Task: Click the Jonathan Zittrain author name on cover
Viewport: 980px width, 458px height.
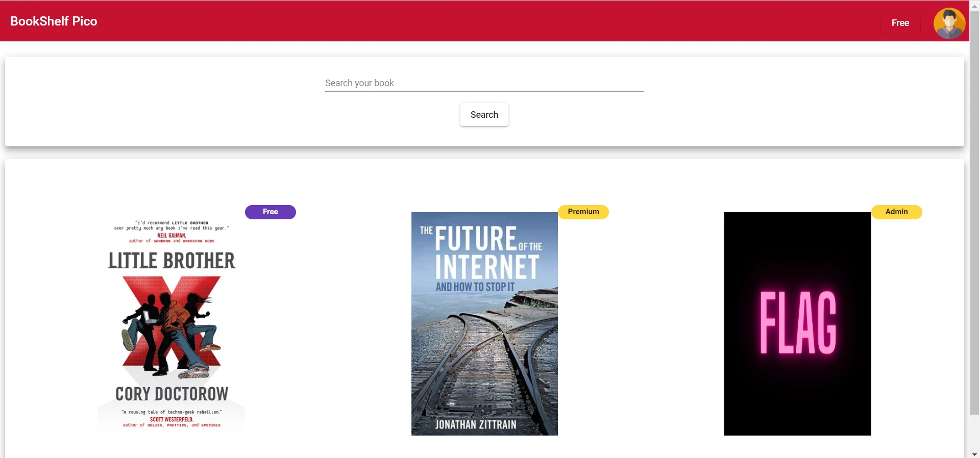Action: pyautogui.click(x=475, y=424)
